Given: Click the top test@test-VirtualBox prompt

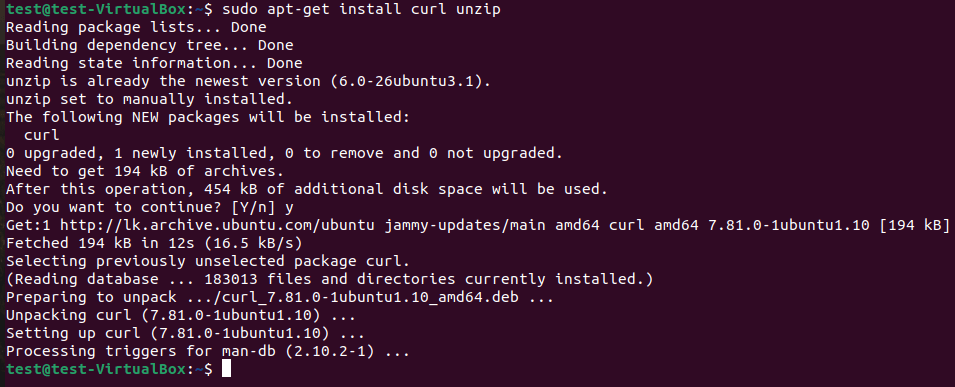Looking at the screenshot, I should pyautogui.click(x=109, y=10).
